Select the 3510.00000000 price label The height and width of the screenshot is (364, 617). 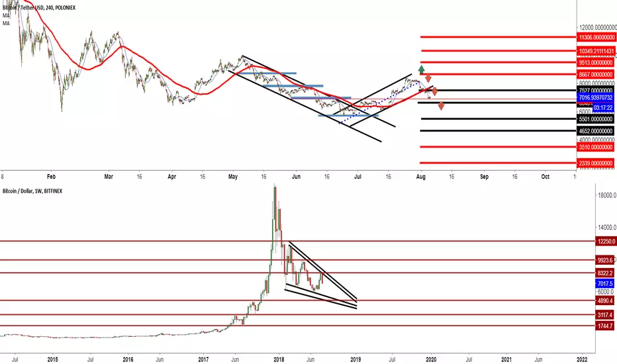pyautogui.click(x=596, y=147)
